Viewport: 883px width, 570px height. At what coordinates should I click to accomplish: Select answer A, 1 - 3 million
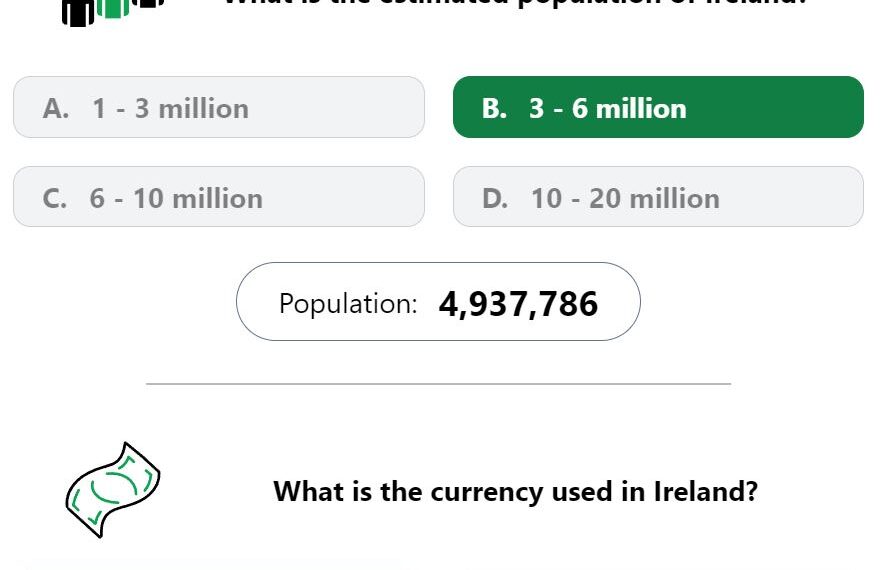(x=218, y=107)
